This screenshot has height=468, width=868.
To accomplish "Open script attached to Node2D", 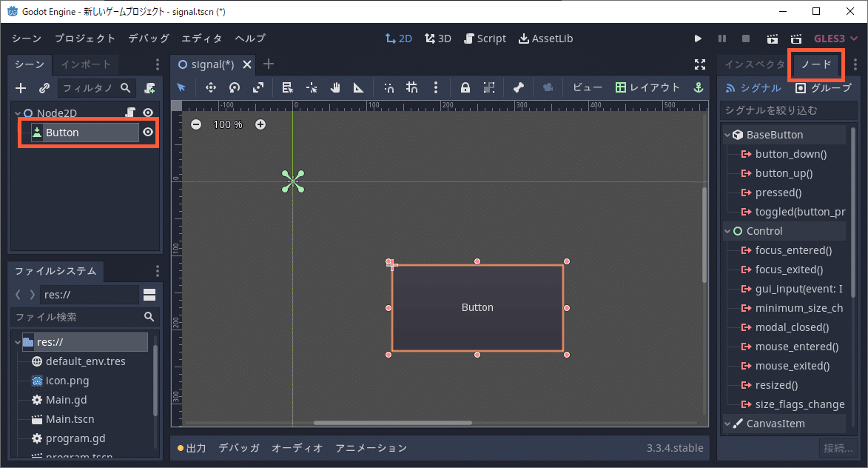I will tap(130, 113).
